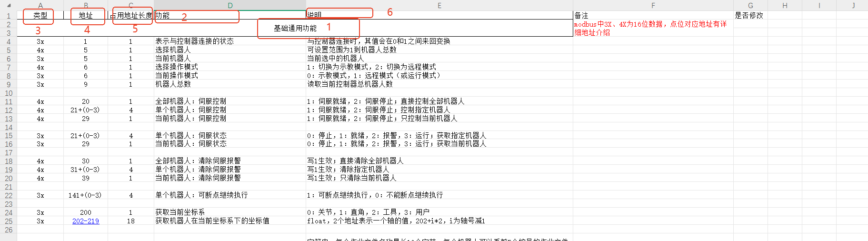Open the 202-219 address hyperlink
Viewport: 868px width, 241px height.
point(86,221)
